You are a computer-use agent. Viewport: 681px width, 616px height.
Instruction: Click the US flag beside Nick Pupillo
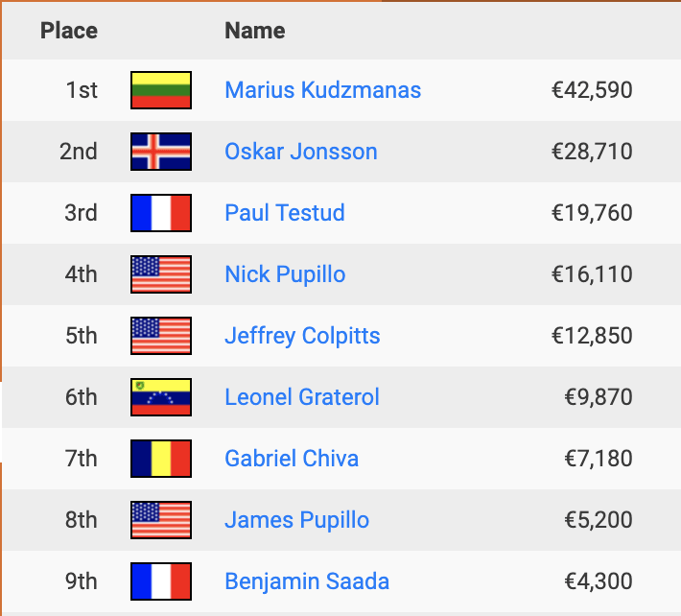click(x=161, y=274)
